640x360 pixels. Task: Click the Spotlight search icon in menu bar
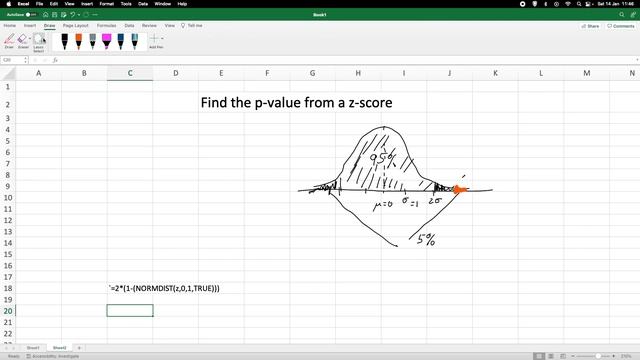tap(579, 4)
